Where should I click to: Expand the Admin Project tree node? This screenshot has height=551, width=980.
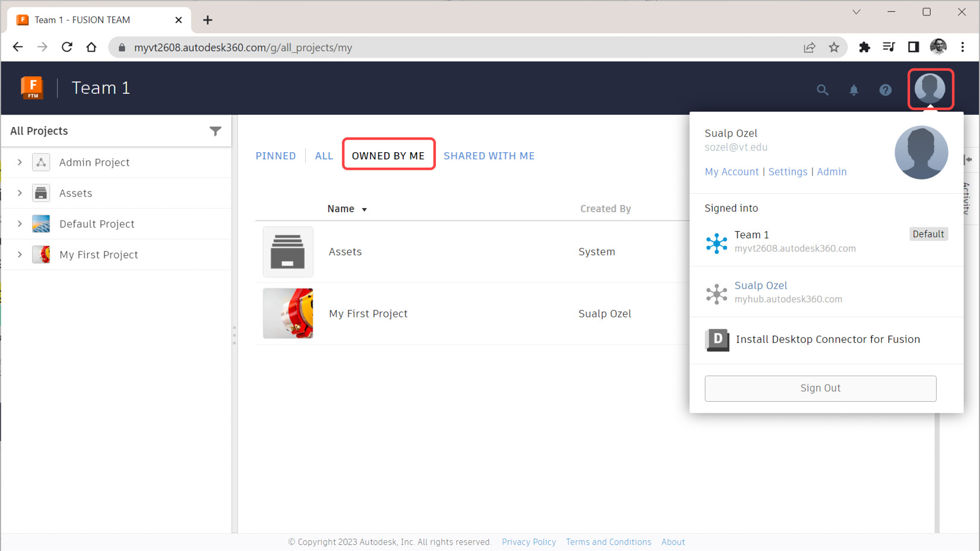20,162
